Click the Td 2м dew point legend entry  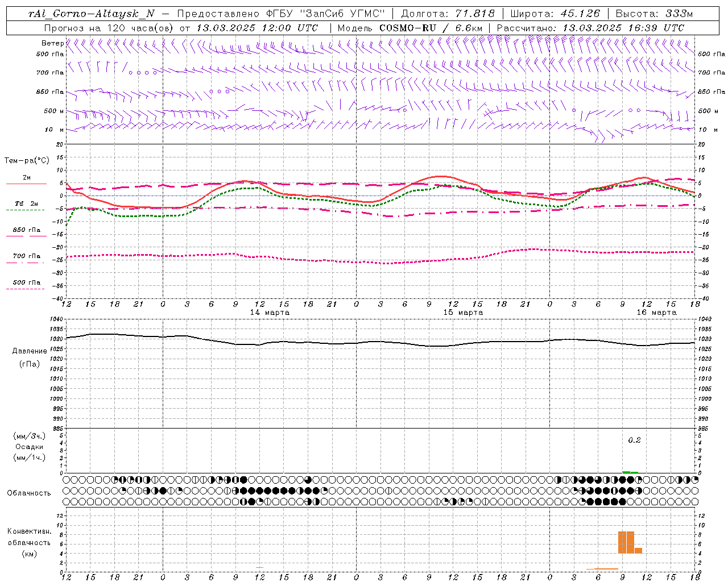[26, 203]
